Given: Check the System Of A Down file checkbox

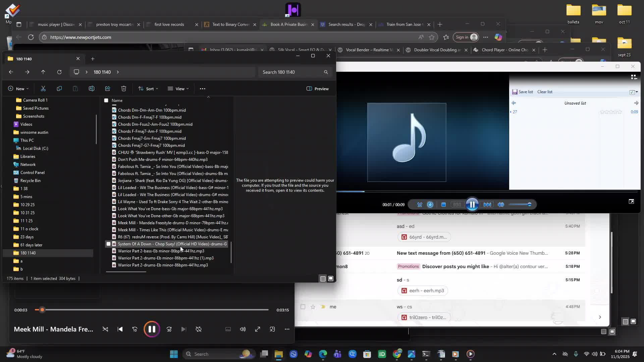Looking at the screenshot, I should point(108,244).
